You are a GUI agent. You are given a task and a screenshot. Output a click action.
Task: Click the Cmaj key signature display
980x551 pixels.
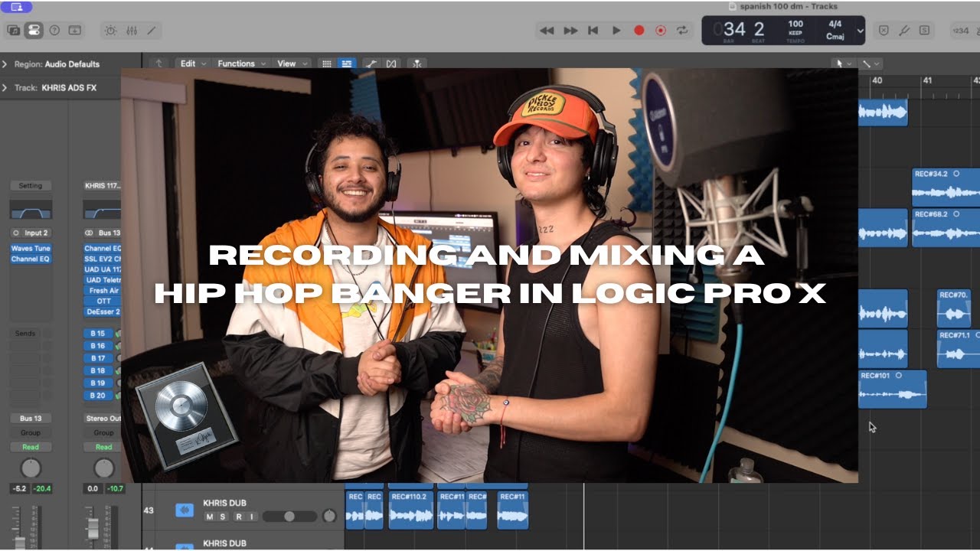click(x=835, y=36)
